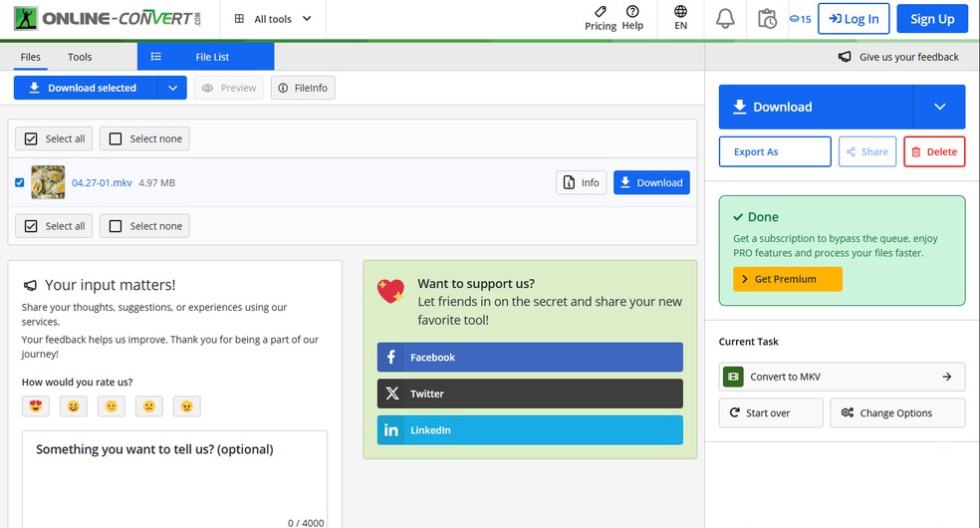The height and width of the screenshot is (528, 980).
Task: Toggle the checkbox for 04.27-01.mkv
Action: click(x=19, y=182)
